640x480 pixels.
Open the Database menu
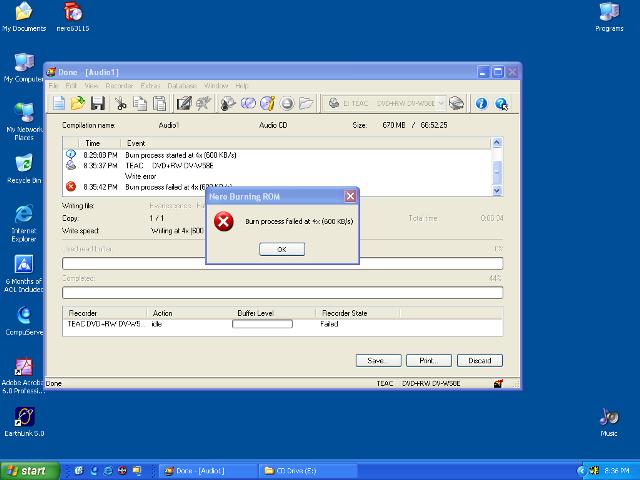tap(182, 86)
